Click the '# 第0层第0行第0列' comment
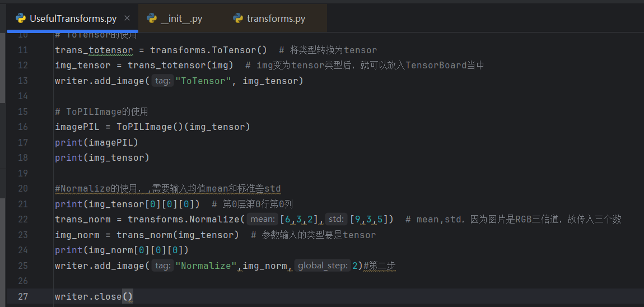 click(x=252, y=204)
